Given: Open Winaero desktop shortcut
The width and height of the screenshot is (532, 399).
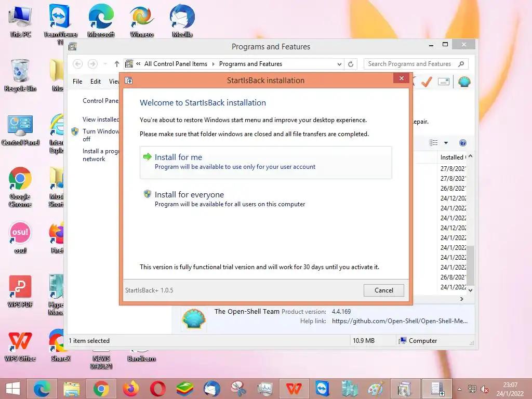Looking at the screenshot, I should (x=142, y=20).
